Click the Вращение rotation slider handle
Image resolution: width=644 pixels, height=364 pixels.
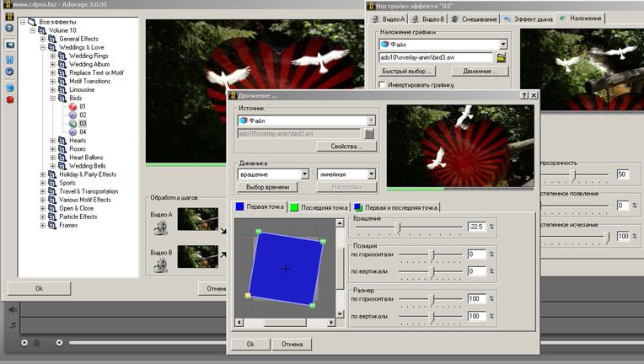point(398,227)
